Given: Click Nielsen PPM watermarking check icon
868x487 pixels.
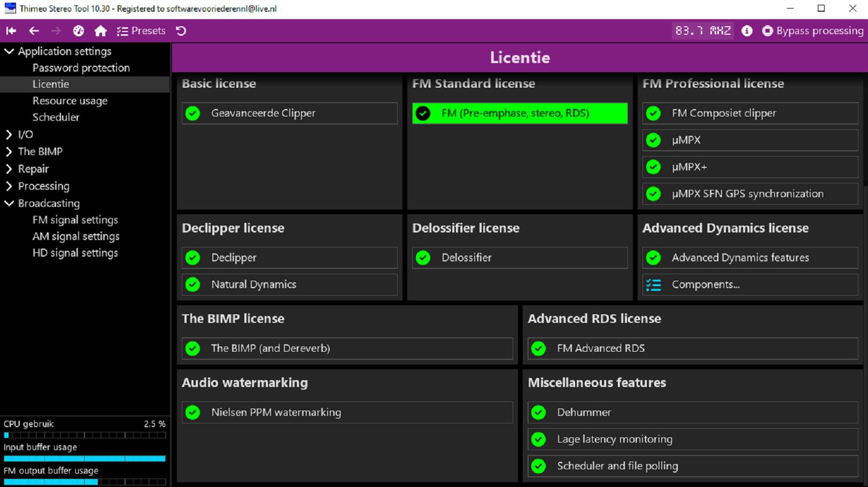Looking at the screenshot, I should click(x=193, y=413).
